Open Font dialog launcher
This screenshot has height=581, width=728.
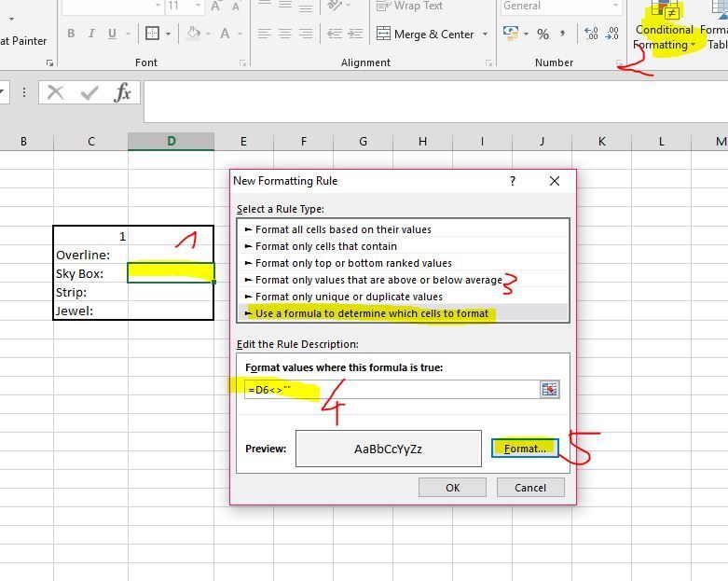point(242,62)
